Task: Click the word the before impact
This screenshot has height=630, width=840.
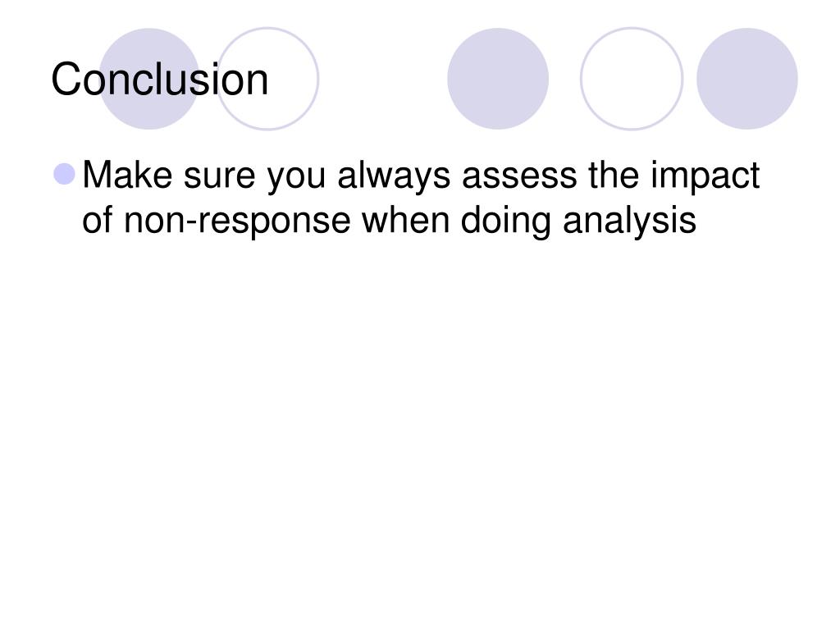Action: coord(614,175)
